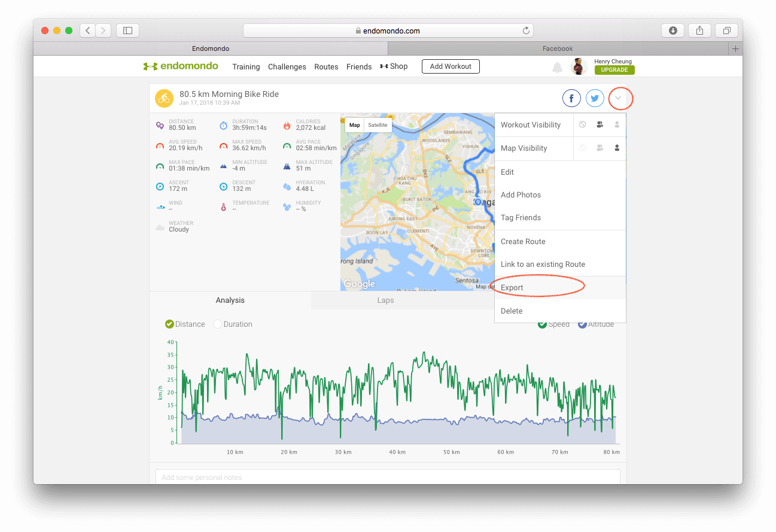The height and width of the screenshot is (532, 776).
Task: Open the workout options chevron menu
Action: coord(619,98)
